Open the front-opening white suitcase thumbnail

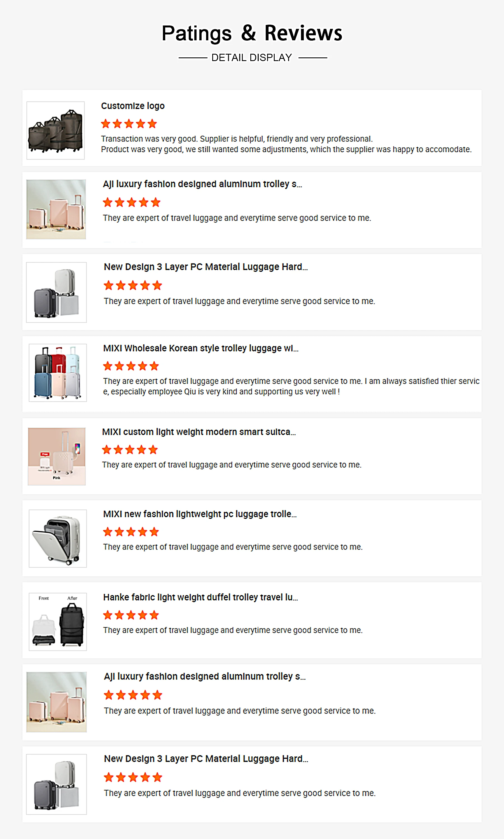(58, 539)
